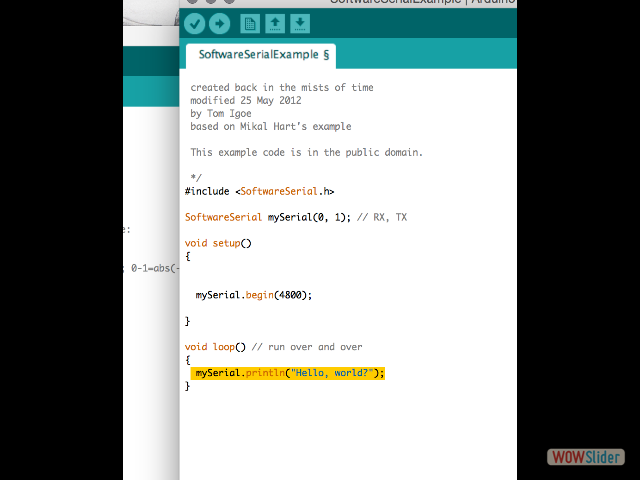Viewport: 640px width, 480px height.
Task: Click the '// run over and over' comment
Action: tap(307, 347)
